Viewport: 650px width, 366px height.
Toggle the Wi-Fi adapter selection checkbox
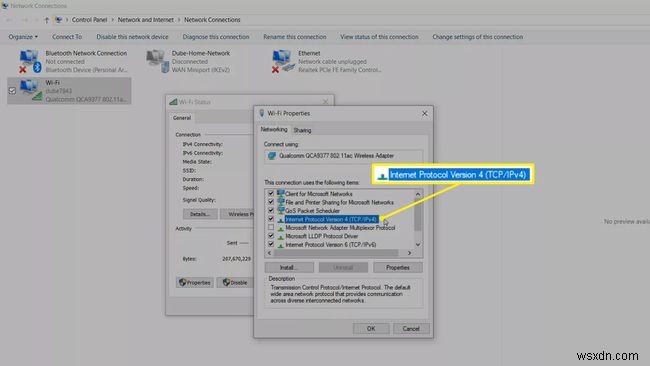(x=12, y=90)
